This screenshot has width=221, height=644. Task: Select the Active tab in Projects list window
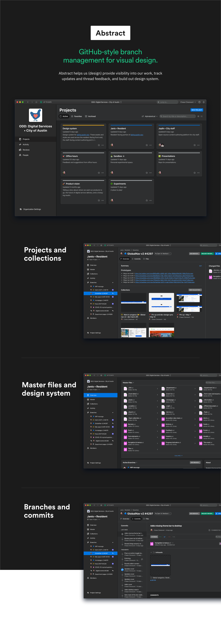[x=64, y=116]
